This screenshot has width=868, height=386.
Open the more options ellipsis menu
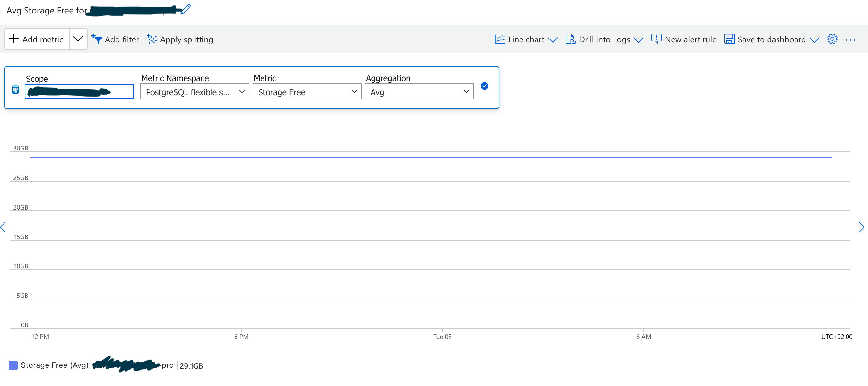click(x=850, y=40)
